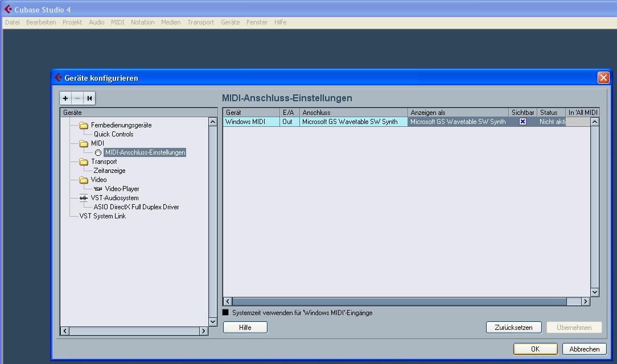Click the Cubase Studio 4 logo icon
This screenshot has width=617, height=364.
tap(8, 9)
